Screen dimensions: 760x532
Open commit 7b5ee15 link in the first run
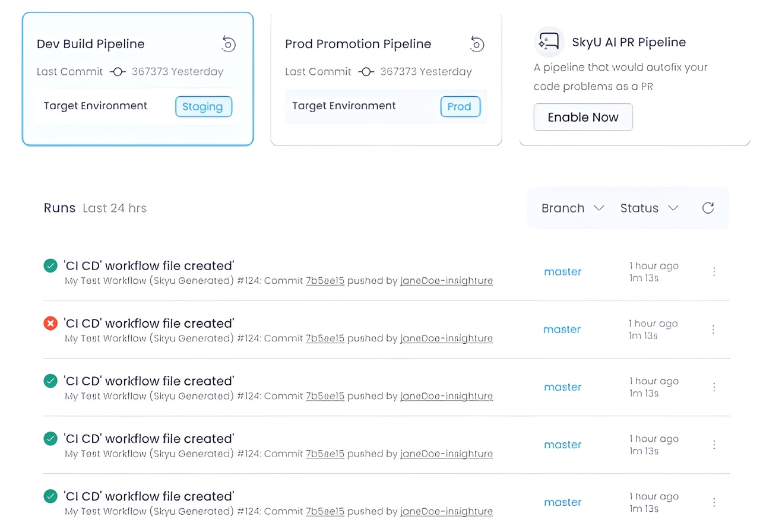click(x=325, y=281)
